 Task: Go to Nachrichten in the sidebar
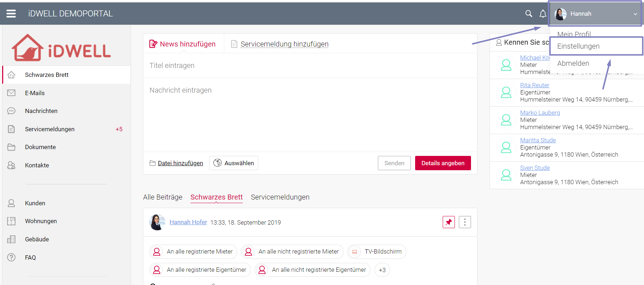pyautogui.click(x=41, y=111)
